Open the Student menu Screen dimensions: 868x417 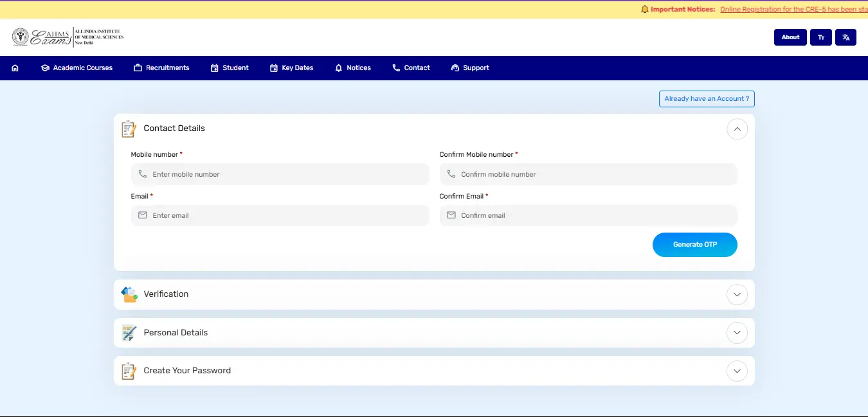click(230, 68)
